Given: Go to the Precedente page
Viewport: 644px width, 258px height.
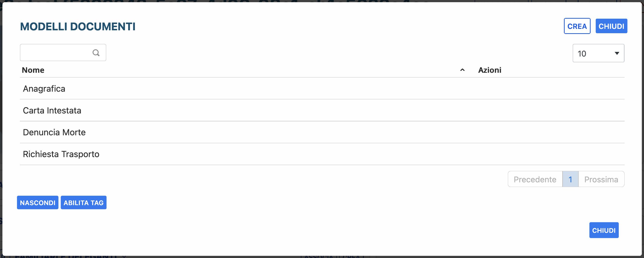Looking at the screenshot, I should pos(535,179).
